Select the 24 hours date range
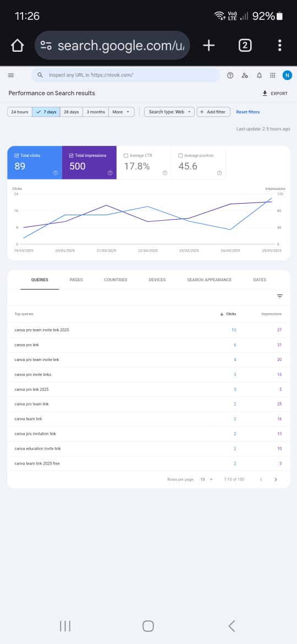Viewport: 297px width, 644px height. pos(20,112)
